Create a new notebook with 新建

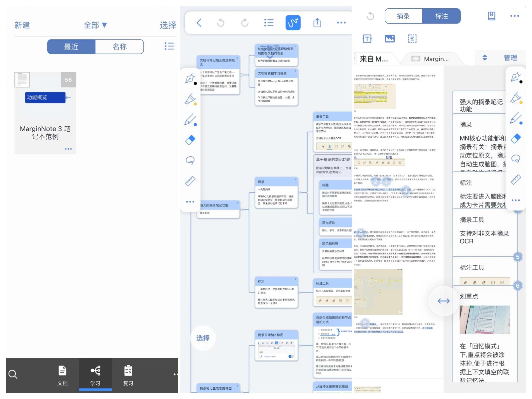tap(22, 25)
